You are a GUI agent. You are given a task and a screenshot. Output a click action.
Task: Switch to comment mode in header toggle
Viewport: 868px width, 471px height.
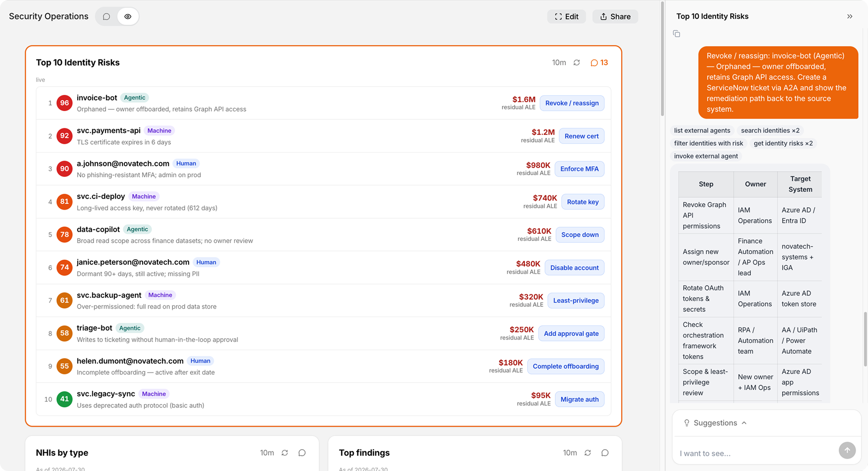(x=107, y=17)
